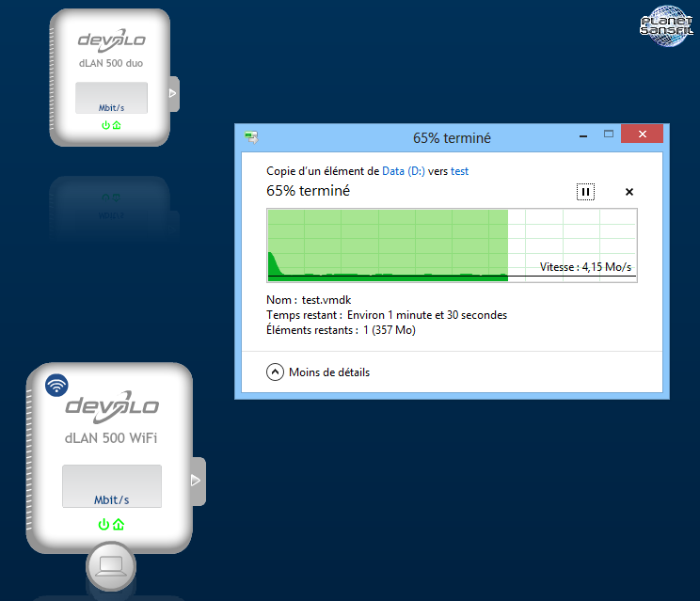Expand the dLAN 500 WiFi side arrow
Screen dimensions: 700x601
click(198, 481)
